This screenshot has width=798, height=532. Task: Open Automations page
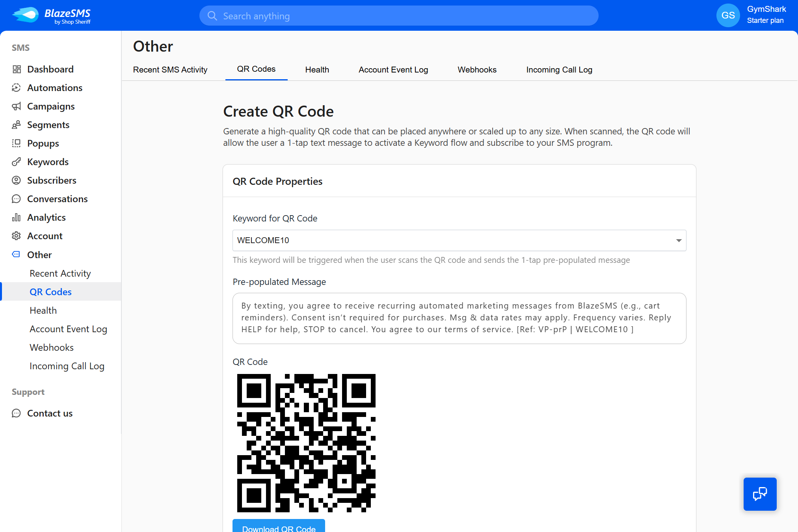tap(55, 88)
